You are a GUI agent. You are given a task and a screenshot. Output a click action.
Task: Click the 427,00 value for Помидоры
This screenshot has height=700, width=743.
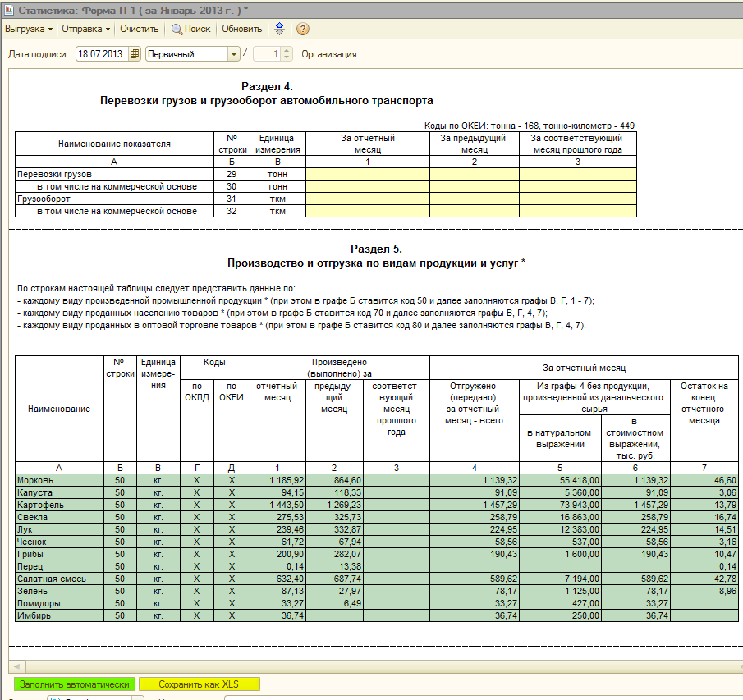click(560, 603)
